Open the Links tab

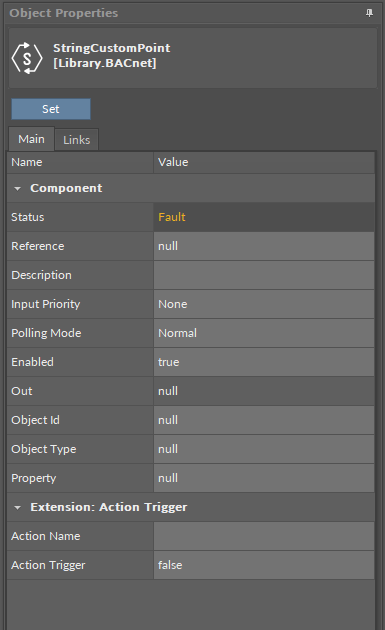[76, 140]
